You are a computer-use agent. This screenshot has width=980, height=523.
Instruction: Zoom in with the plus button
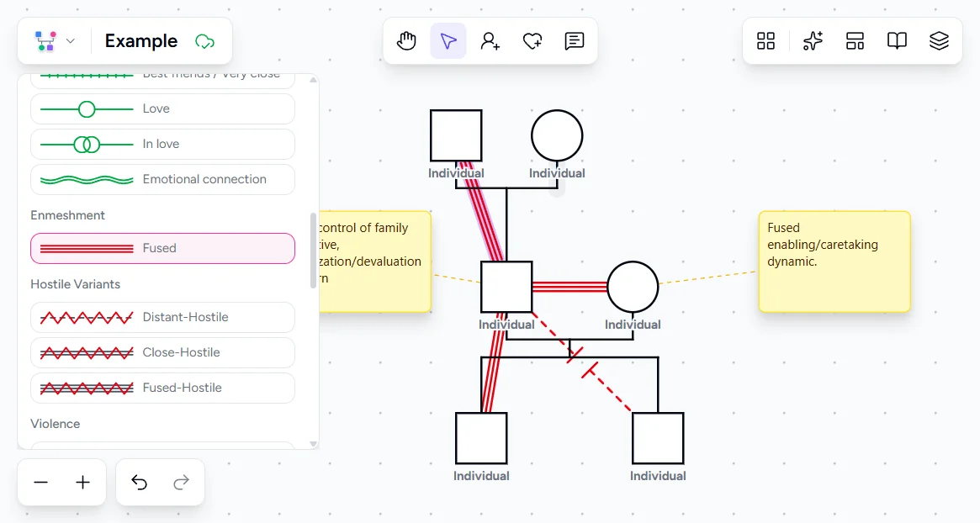coord(82,483)
